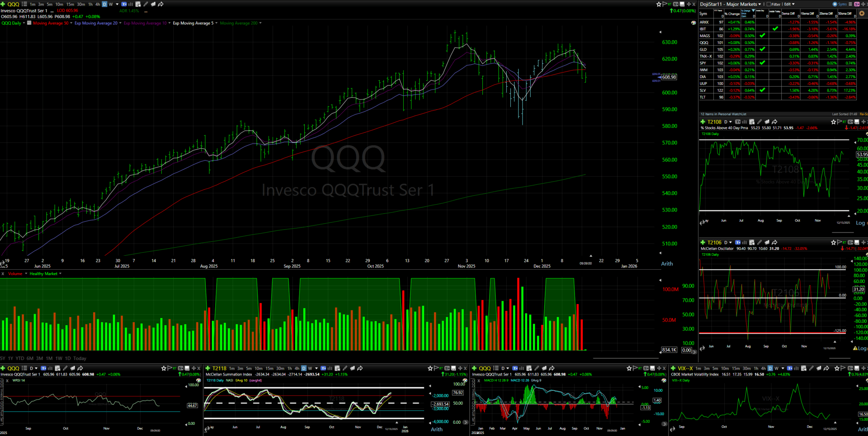This screenshot has height=436, width=868.
Task: Zoom main chart to 1Y range
Action: pos(10,358)
